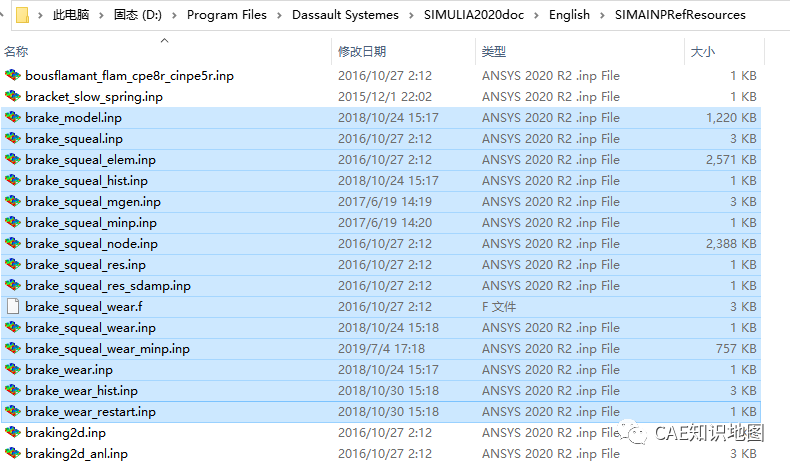Click the file icon of brake_squeal_mgen.inp

[13, 202]
